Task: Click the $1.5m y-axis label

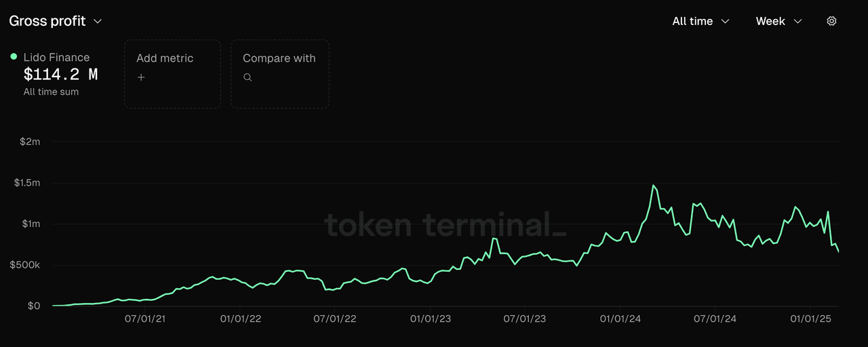Action: pos(27,183)
